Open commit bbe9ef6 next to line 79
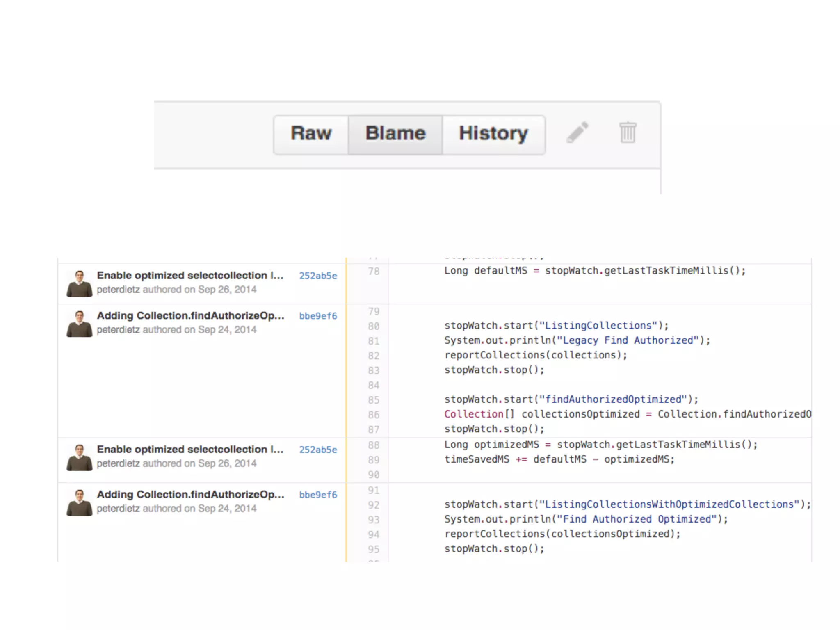The image size is (840, 630). tap(318, 316)
